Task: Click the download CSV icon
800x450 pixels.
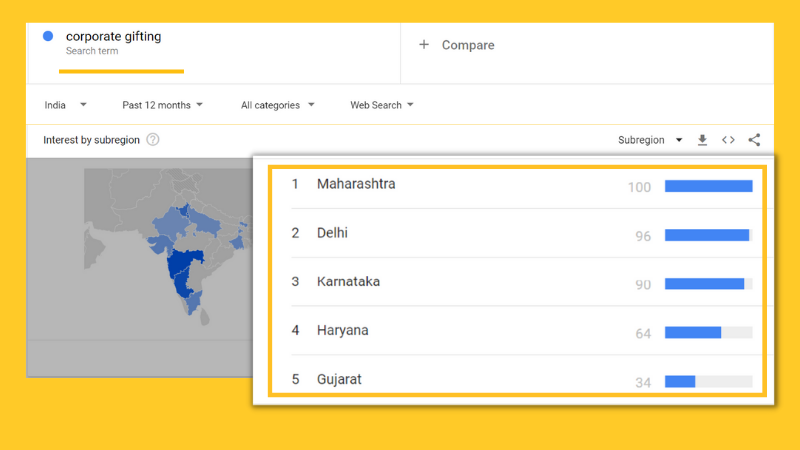Action: pyautogui.click(x=703, y=140)
